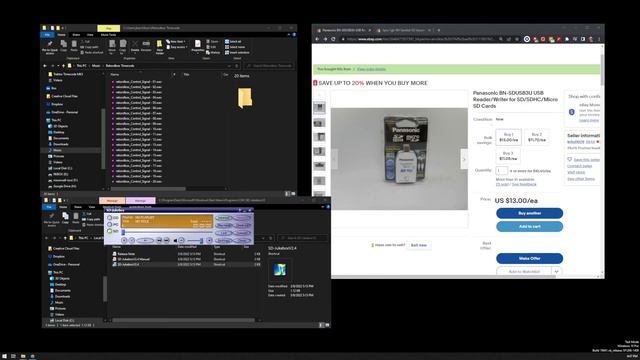Click the Buy another button

pos(529,213)
